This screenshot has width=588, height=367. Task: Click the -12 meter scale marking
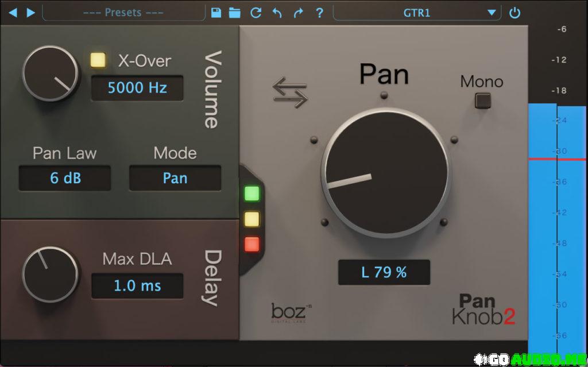tap(559, 60)
